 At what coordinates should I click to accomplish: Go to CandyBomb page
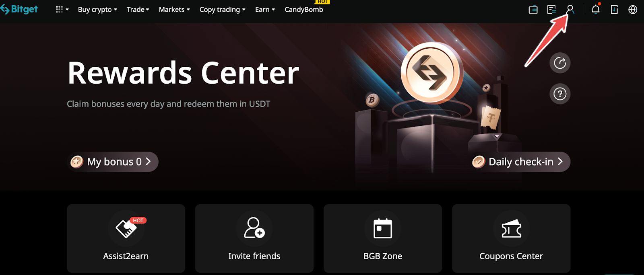pyautogui.click(x=304, y=9)
